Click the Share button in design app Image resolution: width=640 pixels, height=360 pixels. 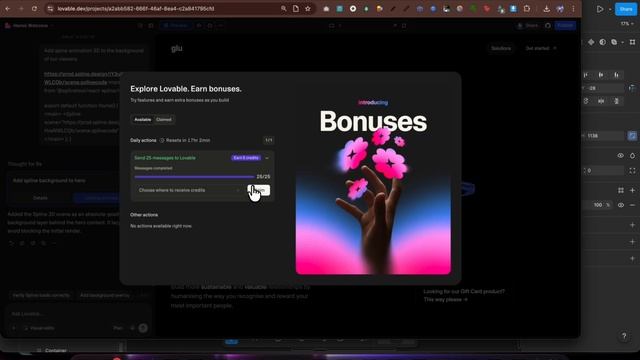(x=626, y=9)
